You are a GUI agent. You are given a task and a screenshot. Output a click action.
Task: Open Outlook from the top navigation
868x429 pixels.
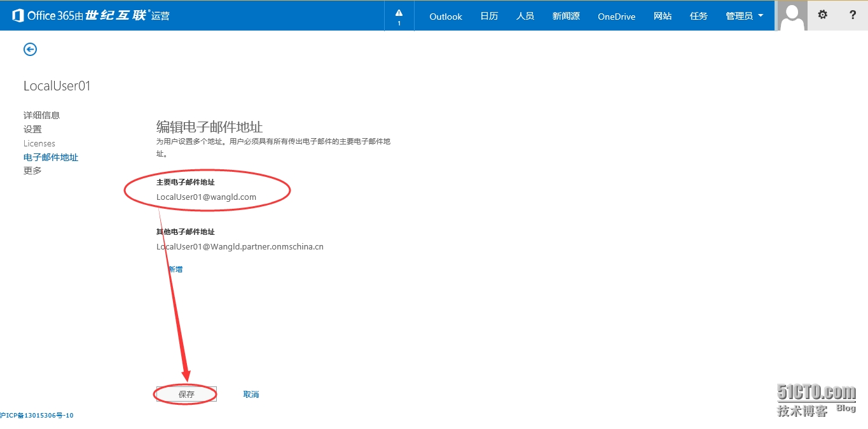445,17
